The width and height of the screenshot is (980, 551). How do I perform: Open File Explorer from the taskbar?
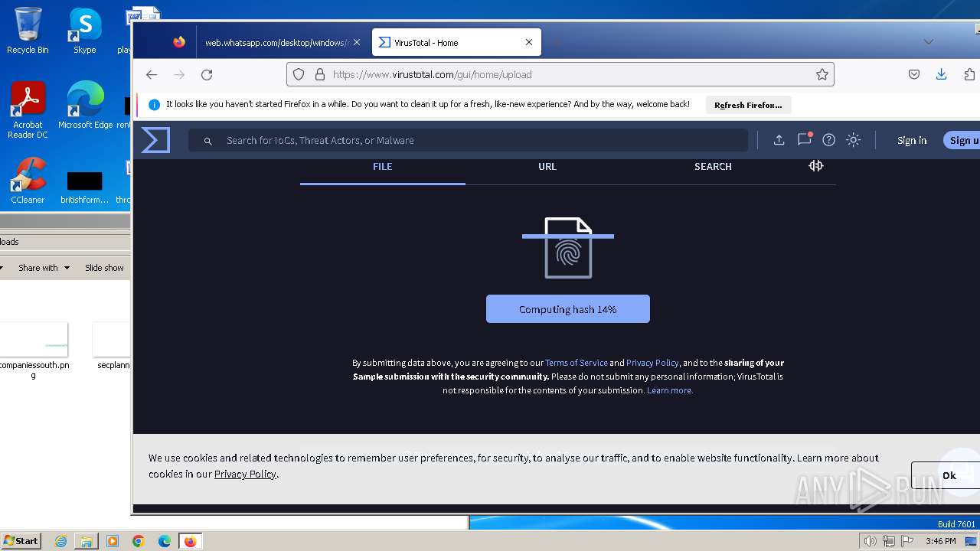[87, 541]
